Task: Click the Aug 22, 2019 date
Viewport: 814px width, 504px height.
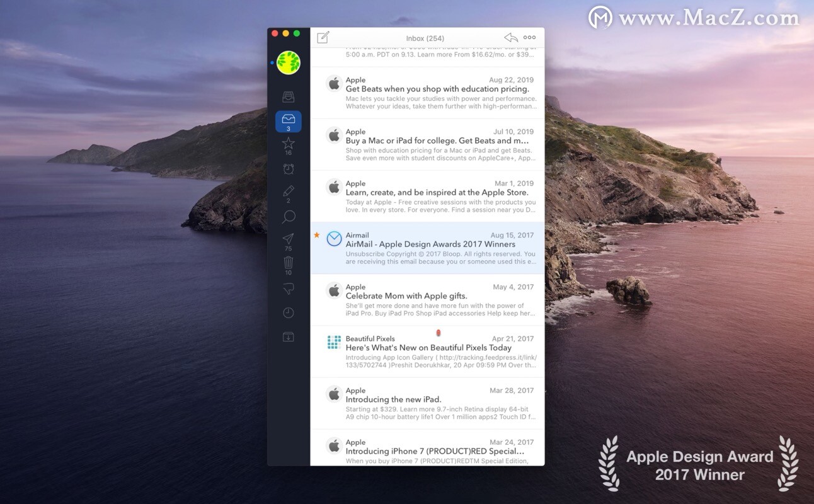Action: (511, 80)
